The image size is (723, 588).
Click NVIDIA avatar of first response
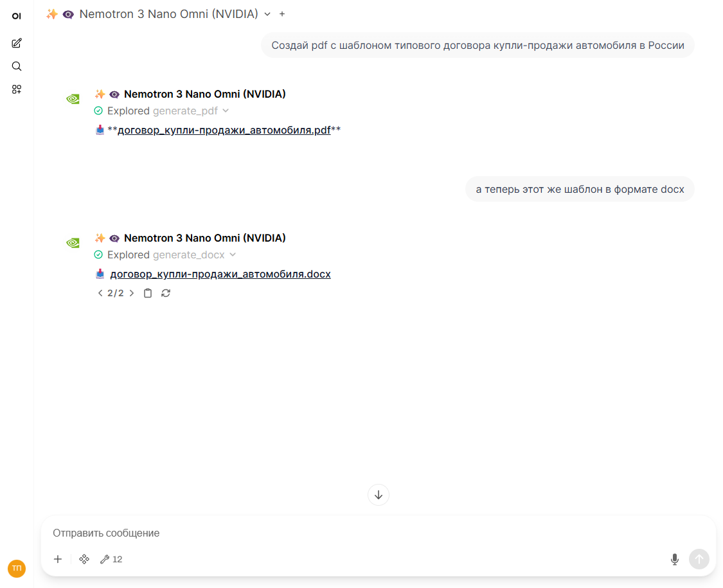point(73,99)
